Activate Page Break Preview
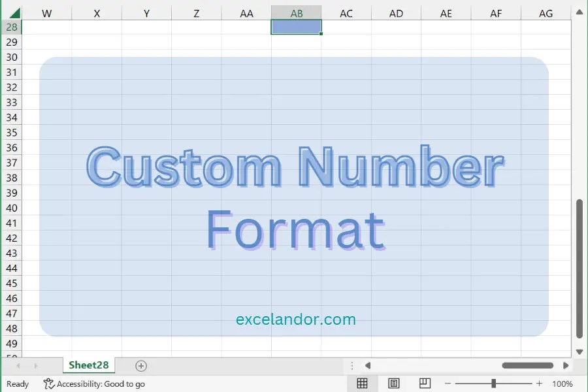Viewport: 588px width, 392px height. pos(425,384)
